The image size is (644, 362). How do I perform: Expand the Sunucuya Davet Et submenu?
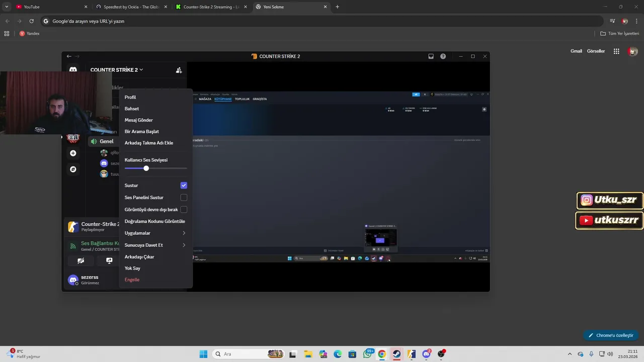point(155,245)
